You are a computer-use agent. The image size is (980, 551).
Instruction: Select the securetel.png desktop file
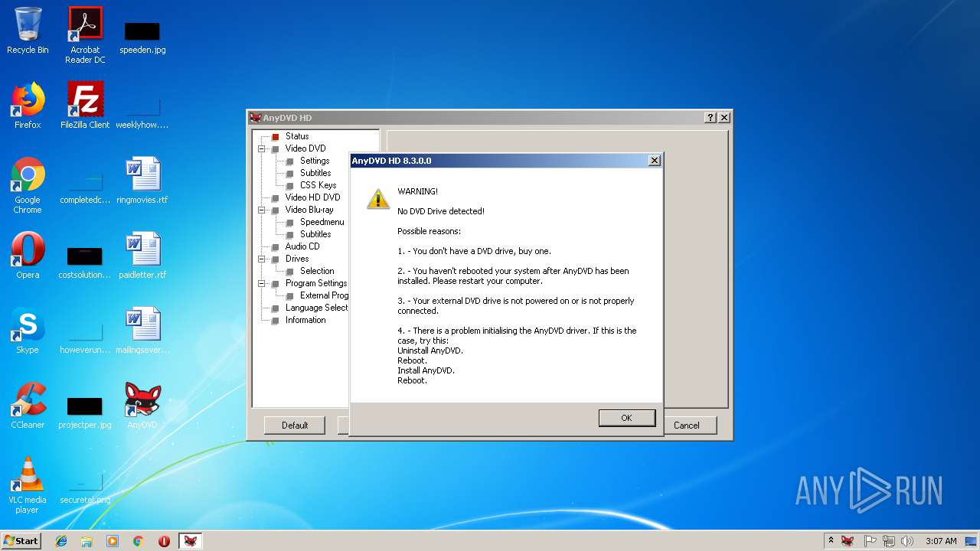(85, 487)
